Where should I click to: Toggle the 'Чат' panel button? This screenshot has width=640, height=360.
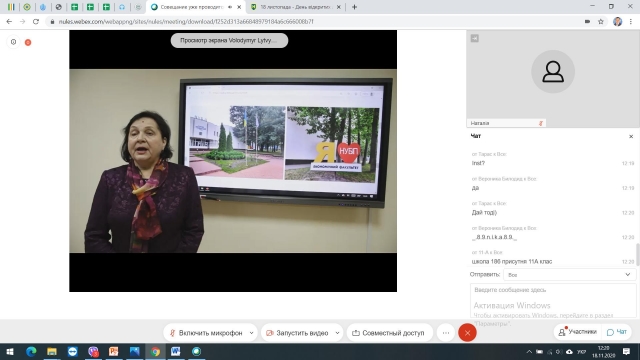[x=617, y=332]
